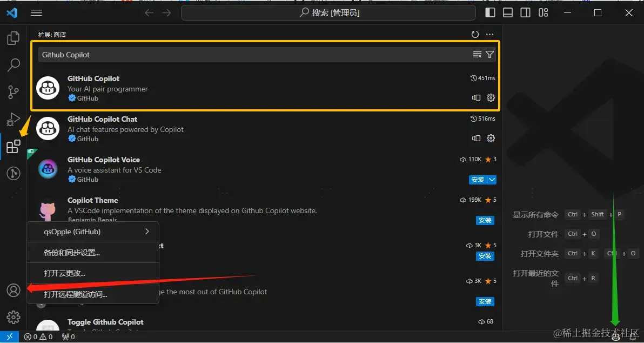
Task: Open the Git Graph activity bar icon
Action: point(14,174)
